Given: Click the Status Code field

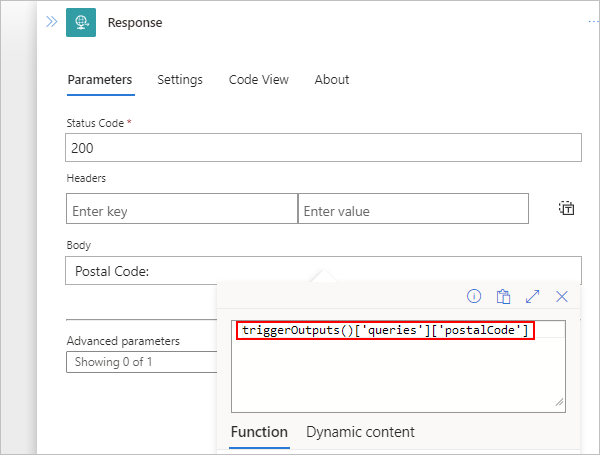Looking at the screenshot, I should pyautogui.click(x=323, y=147).
